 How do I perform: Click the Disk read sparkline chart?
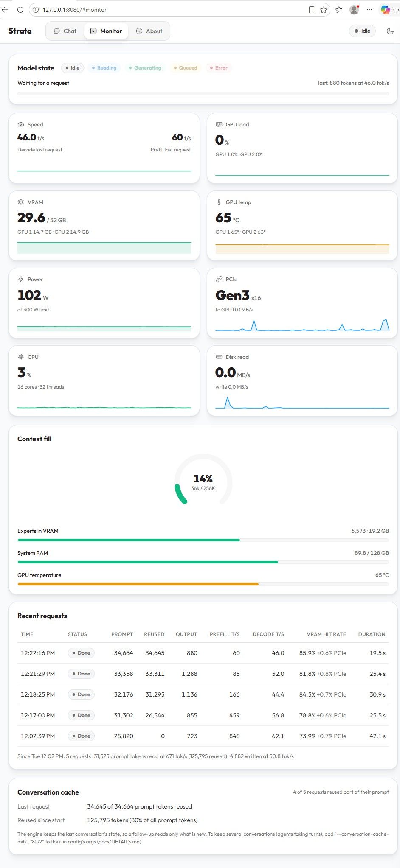[302, 402]
